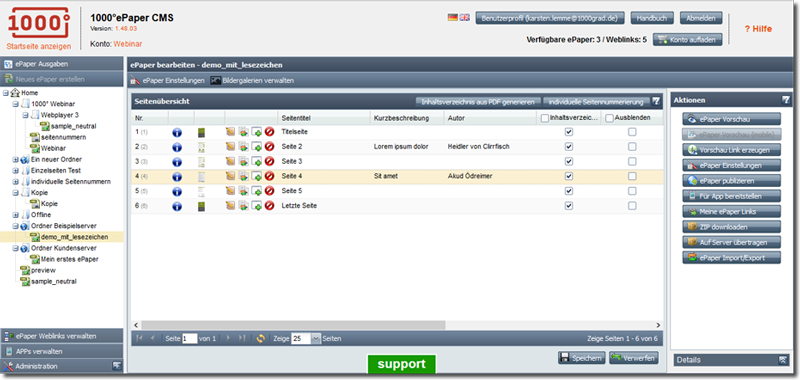Open Bildergalerien verwalten in the toolbar
800x380 pixels.
(253, 81)
